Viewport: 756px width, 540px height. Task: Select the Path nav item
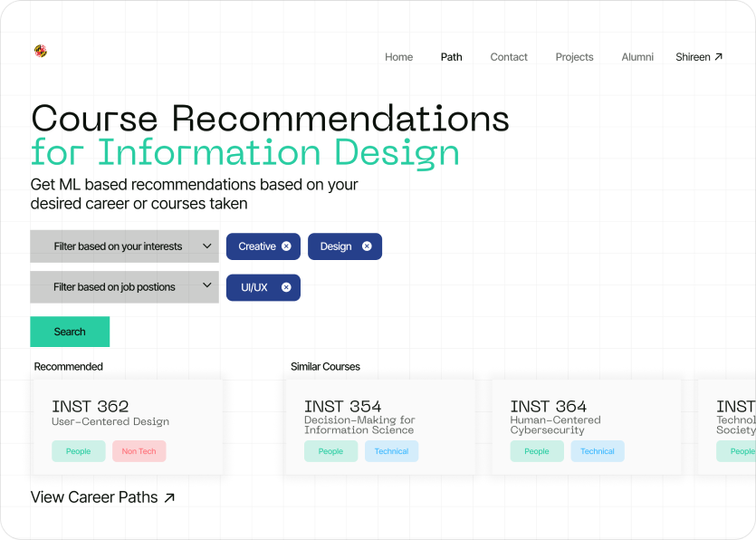451,57
